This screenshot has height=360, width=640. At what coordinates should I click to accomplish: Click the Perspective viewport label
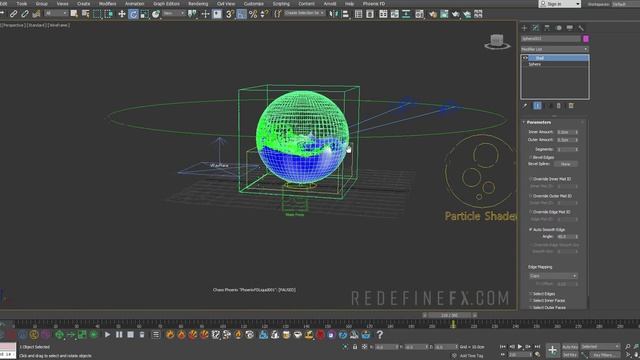pyautogui.click(x=13, y=25)
